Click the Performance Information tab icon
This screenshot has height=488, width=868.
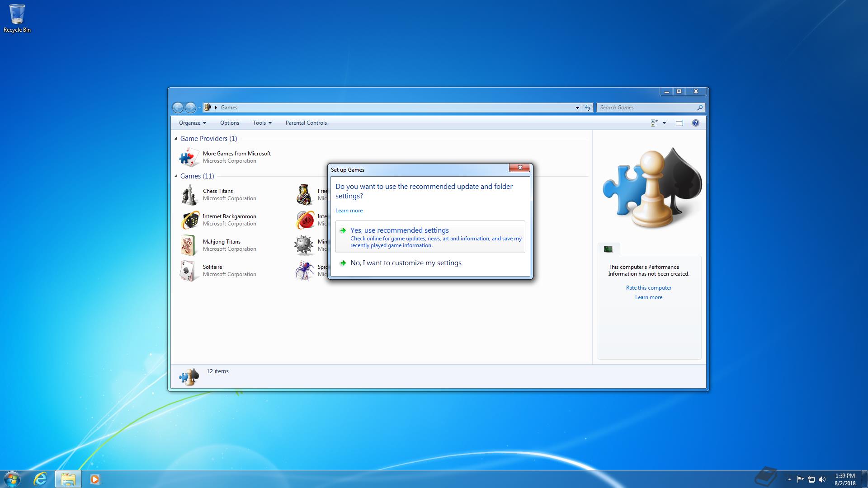(609, 249)
